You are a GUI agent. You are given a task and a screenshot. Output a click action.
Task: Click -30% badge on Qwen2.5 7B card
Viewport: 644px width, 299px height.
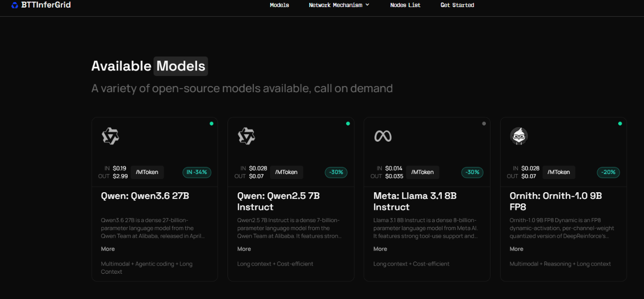[x=336, y=172]
